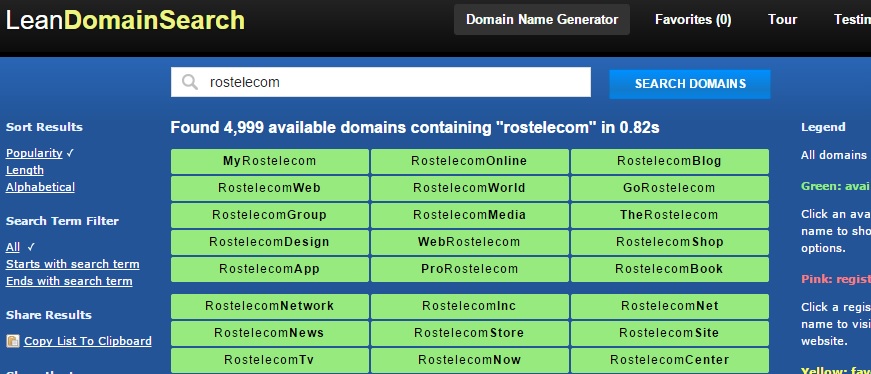Viewport: 871px width, 374px height.
Task: Click the clipboard icon beside Copy List
Action: pos(13,341)
